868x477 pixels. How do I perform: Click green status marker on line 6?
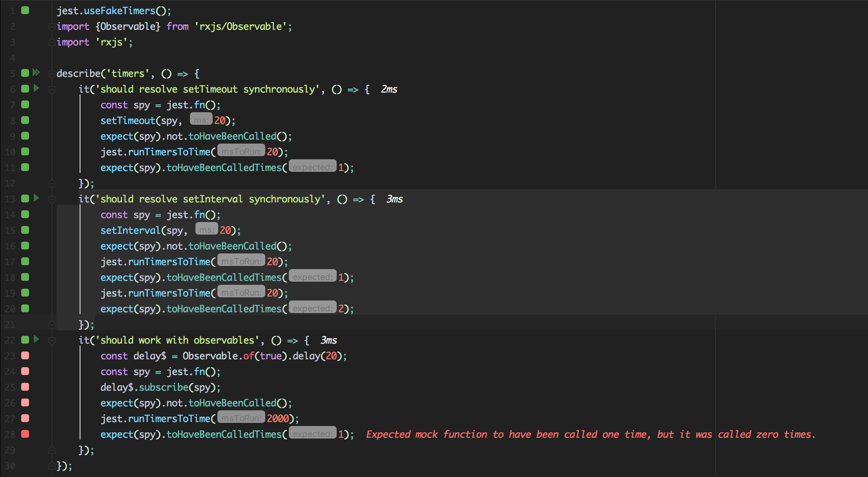point(25,89)
